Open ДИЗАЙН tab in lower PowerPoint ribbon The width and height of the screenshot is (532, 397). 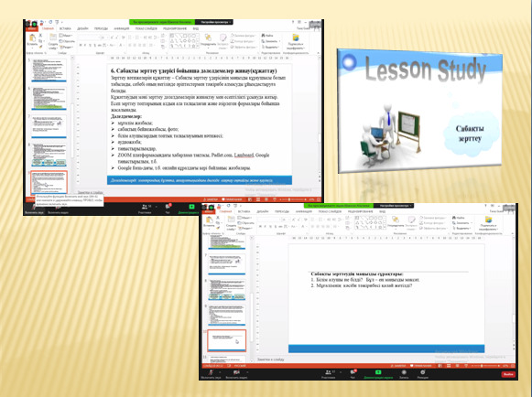click(x=262, y=211)
